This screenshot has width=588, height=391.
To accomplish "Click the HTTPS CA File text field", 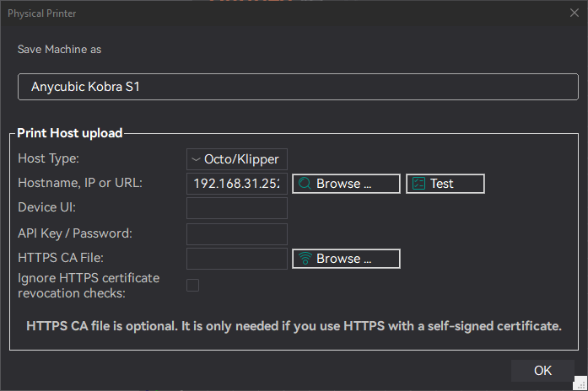I will (237, 259).
